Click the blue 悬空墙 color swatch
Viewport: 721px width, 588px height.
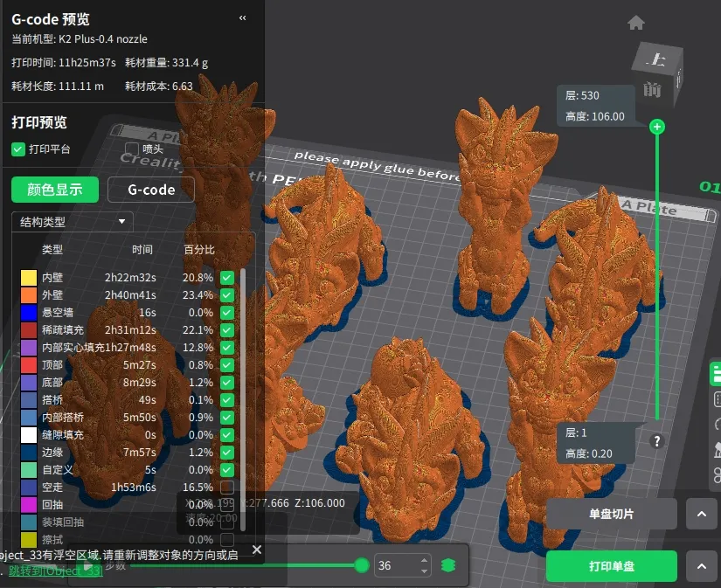click(29, 313)
